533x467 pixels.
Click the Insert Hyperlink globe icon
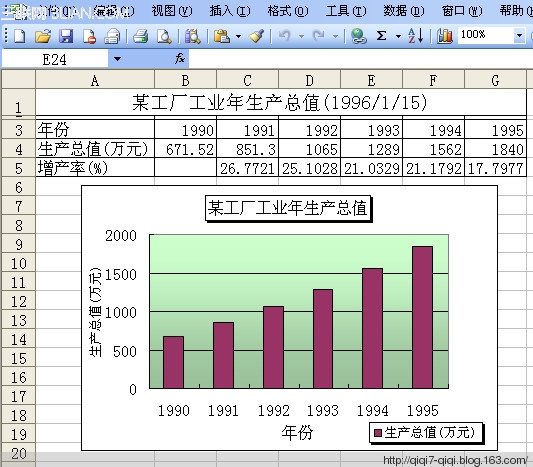click(359, 36)
